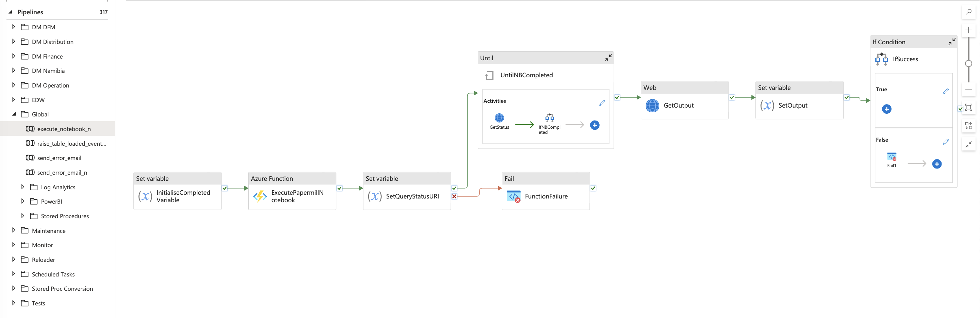Click success checkbox on FunctionFailure output
The width and height of the screenshot is (980, 318).
pos(593,188)
